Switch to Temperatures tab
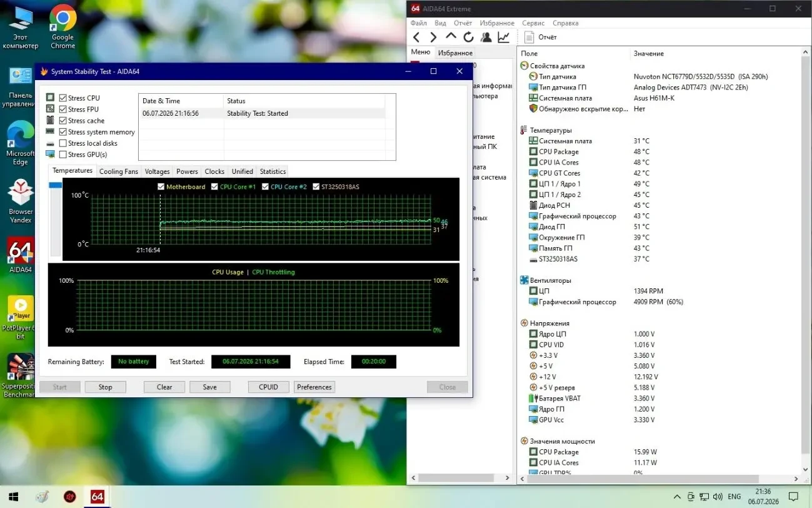 tap(73, 171)
